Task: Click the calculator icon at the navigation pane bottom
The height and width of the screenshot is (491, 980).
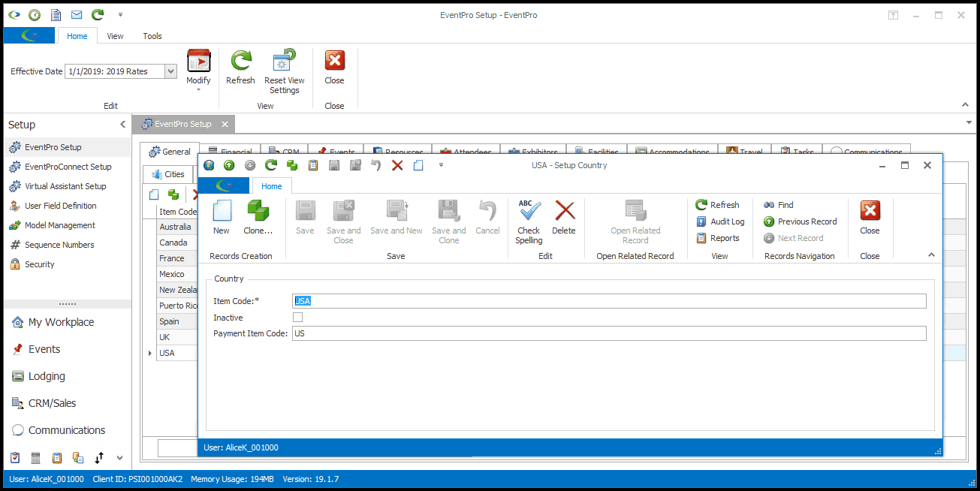Action: 35,457
